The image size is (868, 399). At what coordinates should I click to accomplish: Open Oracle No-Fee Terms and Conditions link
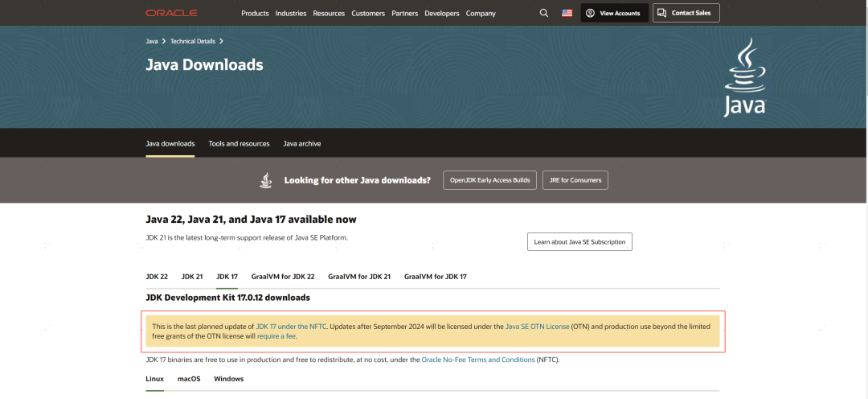click(478, 360)
